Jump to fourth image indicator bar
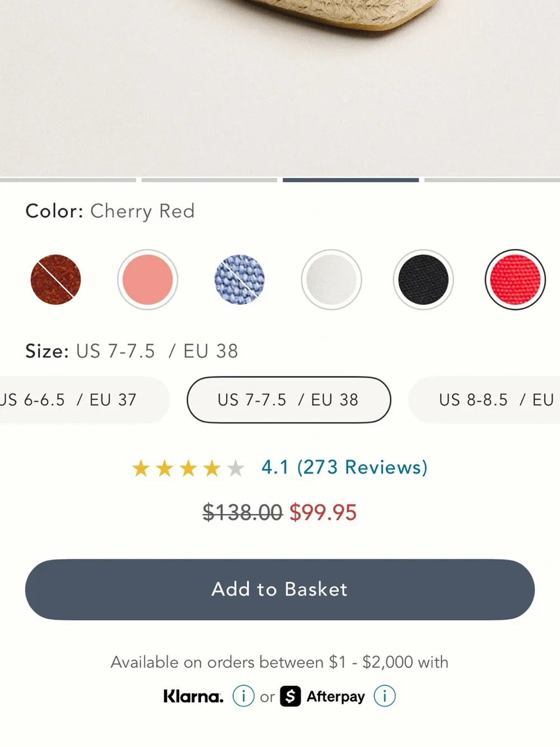The image size is (560, 747). point(492,180)
